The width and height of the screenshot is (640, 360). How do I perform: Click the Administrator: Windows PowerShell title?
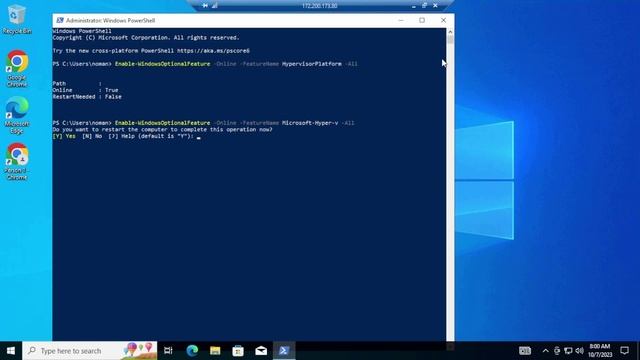tap(111, 20)
